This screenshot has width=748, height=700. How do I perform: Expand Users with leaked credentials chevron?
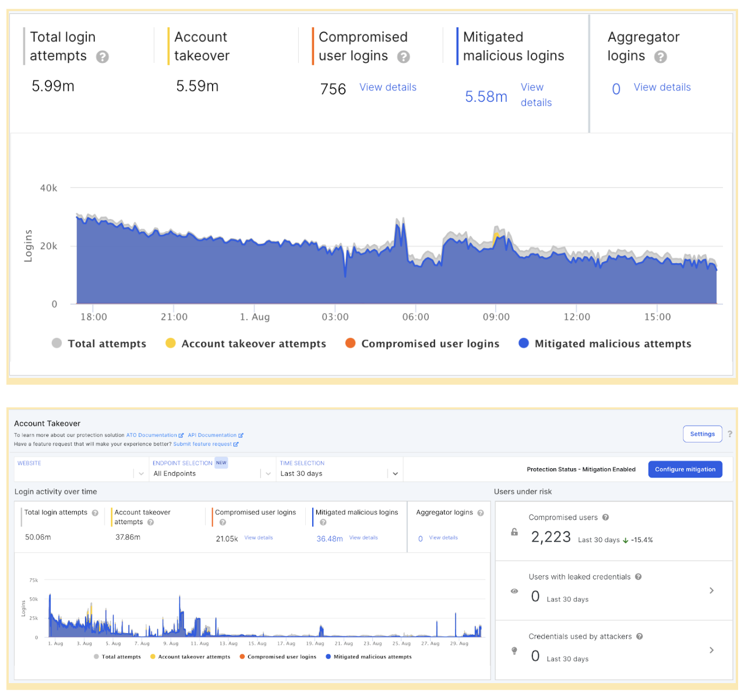tap(711, 591)
